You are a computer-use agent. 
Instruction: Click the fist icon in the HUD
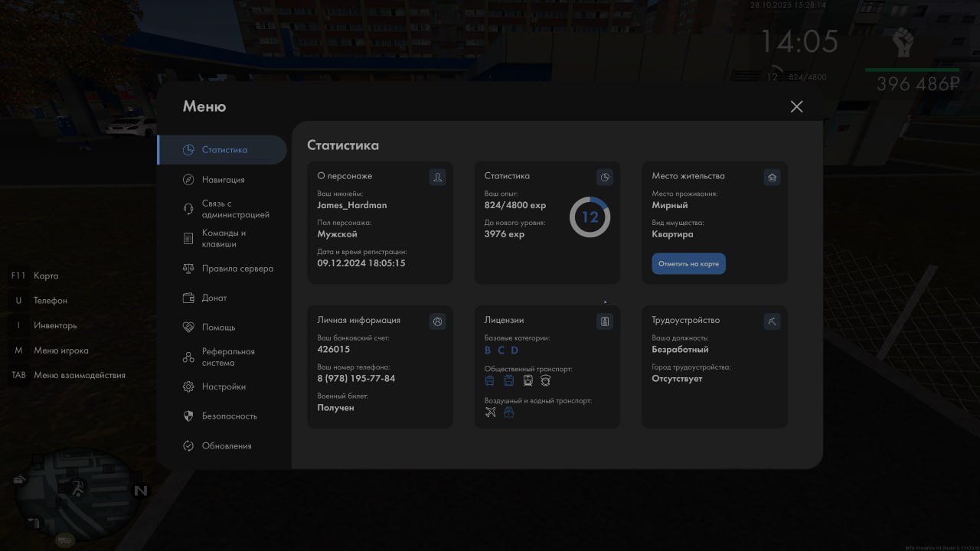pos(905,42)
